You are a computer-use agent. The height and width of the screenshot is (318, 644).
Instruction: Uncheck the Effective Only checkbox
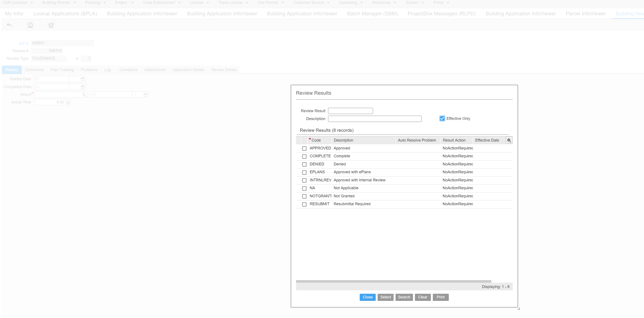pyautogui.click(x=442, y=119)
